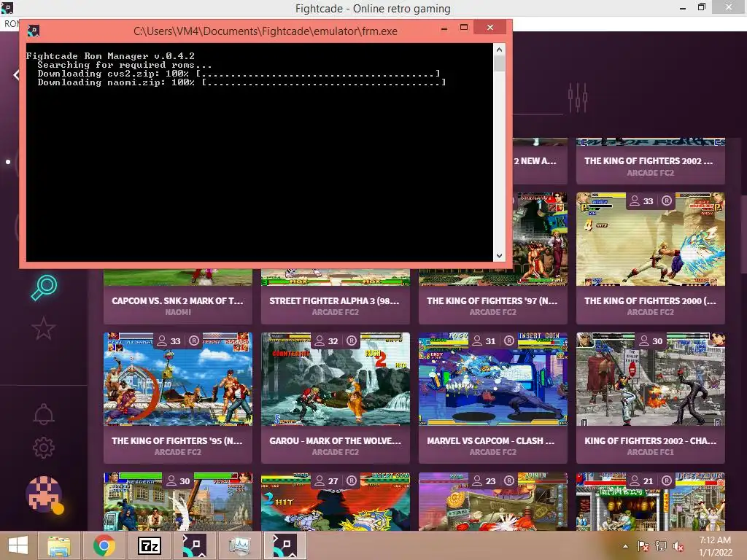The height and width of the screenshot is (560, 747).
Task: Click ranked R badge on 21-player card
Action: 667,481
